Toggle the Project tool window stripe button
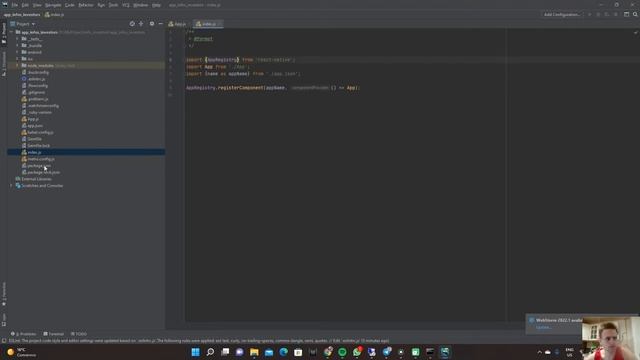This screenshot has height=360, width=640. coord(4,34)
